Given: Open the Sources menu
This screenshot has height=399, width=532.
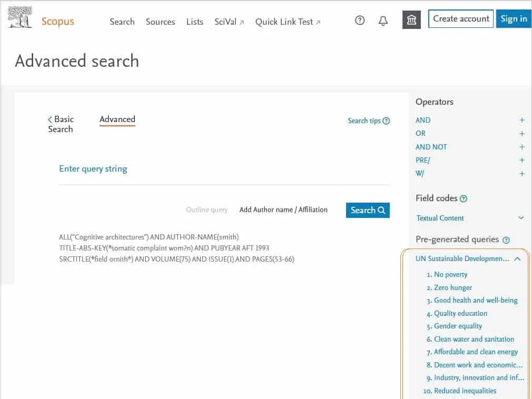Looking at the screenshot, I should 160,22.
